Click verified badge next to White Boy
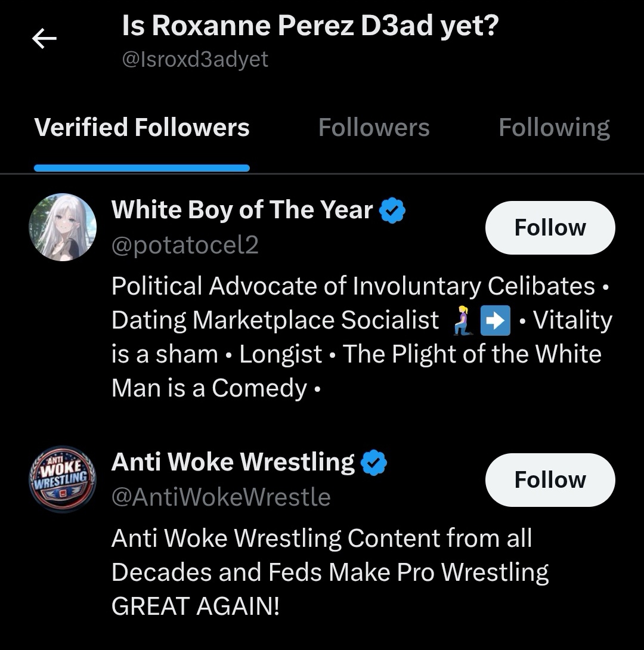 (393, 211)
